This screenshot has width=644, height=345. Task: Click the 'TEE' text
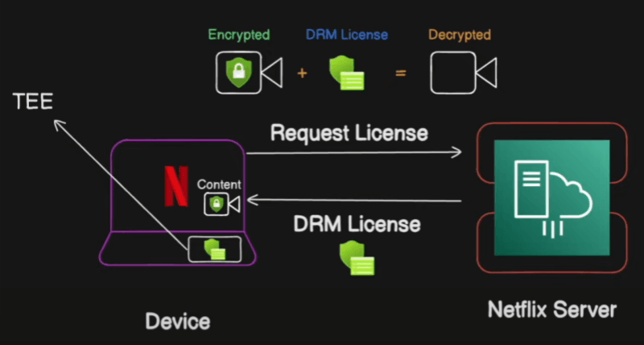click(x=33, y=101)
